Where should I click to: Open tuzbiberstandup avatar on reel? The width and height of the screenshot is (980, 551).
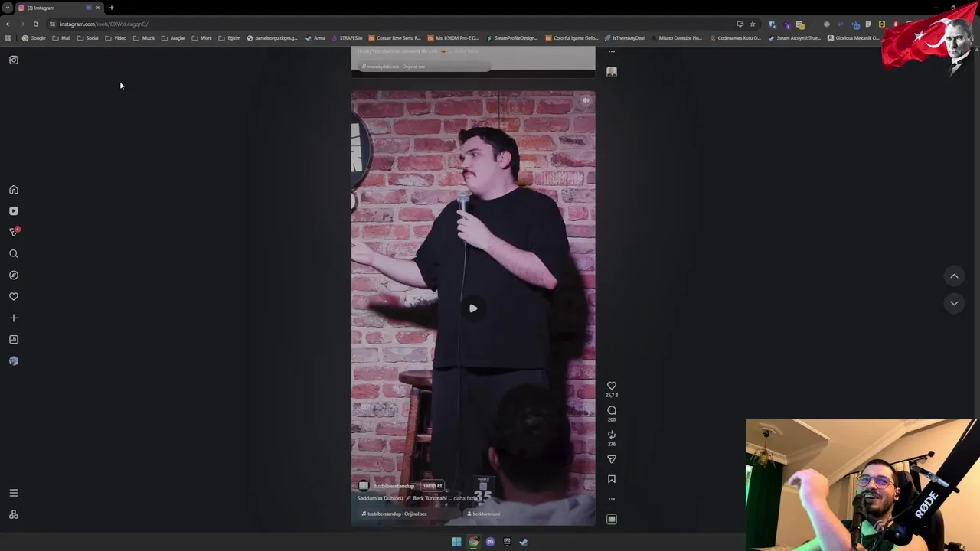pyautogui.click(x=363, y=486)
